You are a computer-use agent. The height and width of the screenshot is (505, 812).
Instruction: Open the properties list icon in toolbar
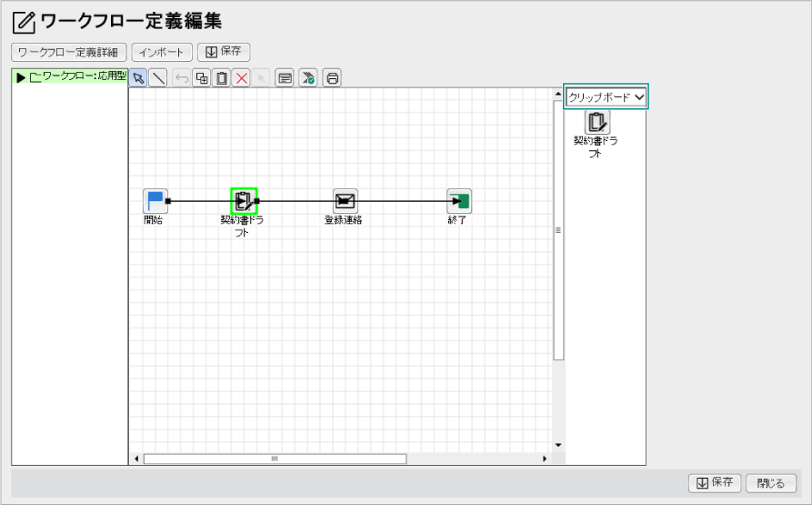click(x=285, y=78)
